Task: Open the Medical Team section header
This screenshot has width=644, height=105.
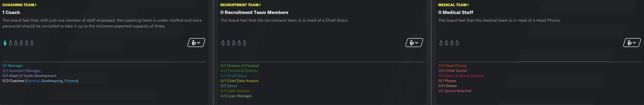Action: click(x=453, y=5)
